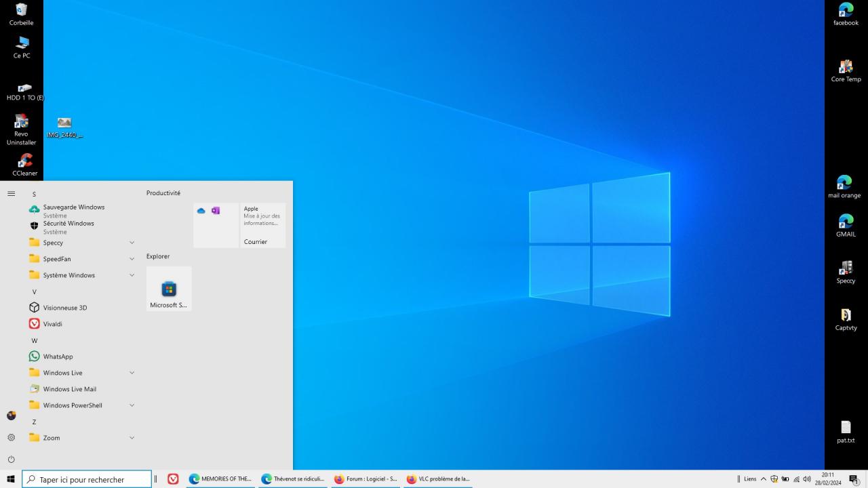Viewport: 868px width, 488px height.
Task: Expand the Start menu hamburger navigation
Action: [x=11, y=194]
